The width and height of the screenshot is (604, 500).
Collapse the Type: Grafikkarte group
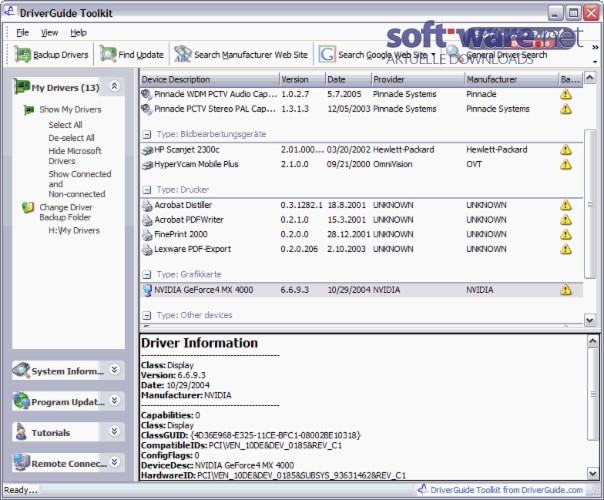[x=146, y=275]
